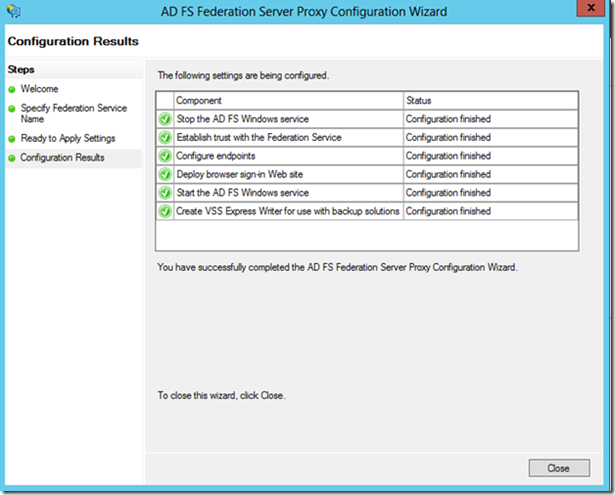Click the Component column header
This screenshot has width=615, height=495.
[288, 101]
